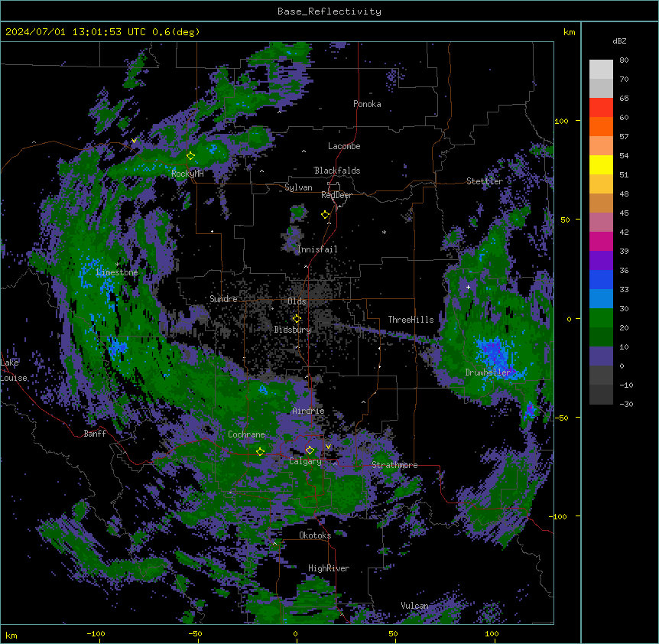Select the Okotoks label

pyautogui.click(x=315, y=535)
